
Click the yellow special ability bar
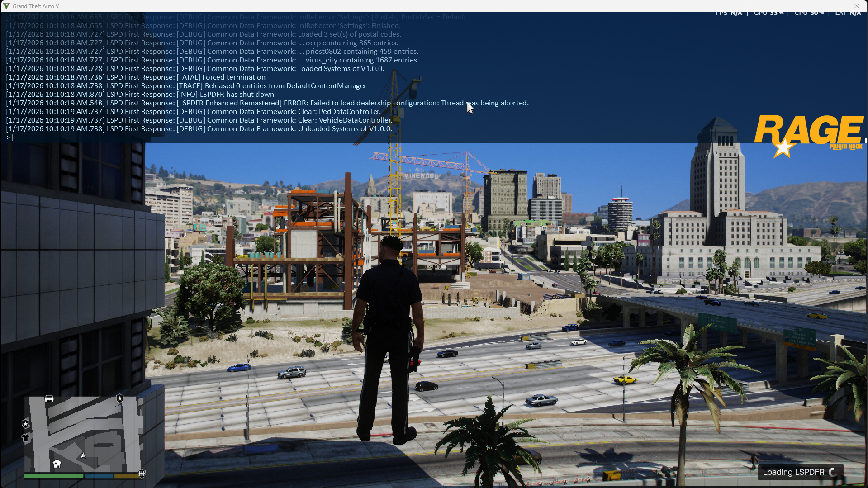click(x=127, y=476)
